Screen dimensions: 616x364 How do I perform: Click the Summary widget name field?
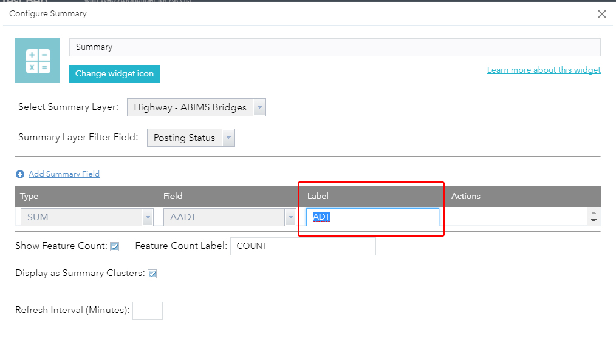point(335,47)
